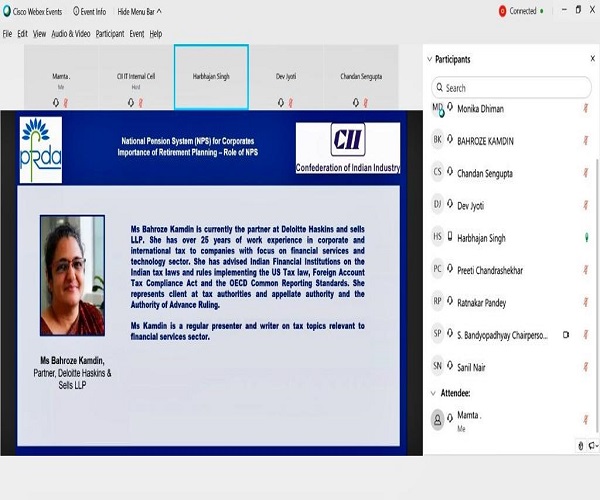Click BAHROZE KAMDIN's headset icon
This screenshot has height=500, width=600.
[450, 139]
